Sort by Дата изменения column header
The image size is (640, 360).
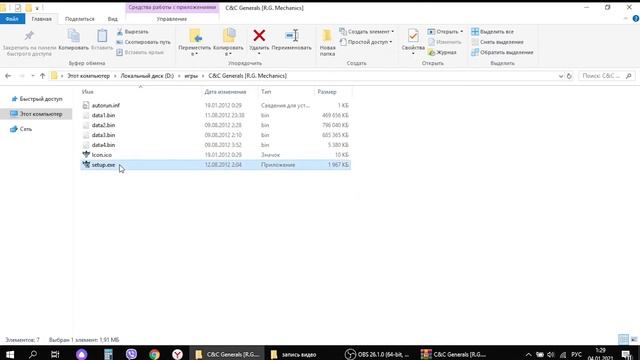(225, 92)
